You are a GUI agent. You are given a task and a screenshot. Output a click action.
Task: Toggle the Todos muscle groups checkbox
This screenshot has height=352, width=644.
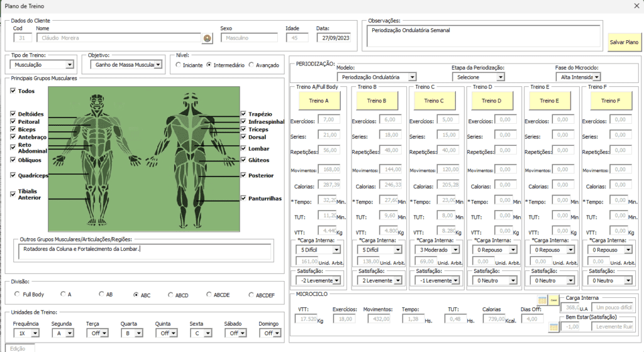point(13,91)
